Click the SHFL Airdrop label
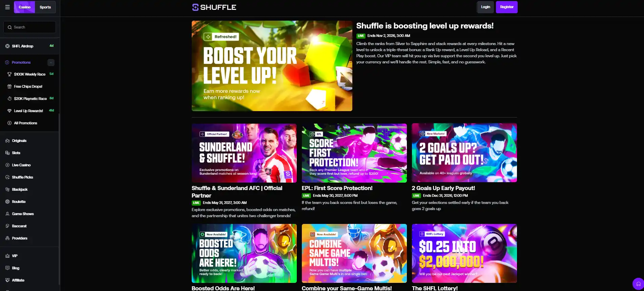The height and width of the screenshot is (291, 644). 22,46
